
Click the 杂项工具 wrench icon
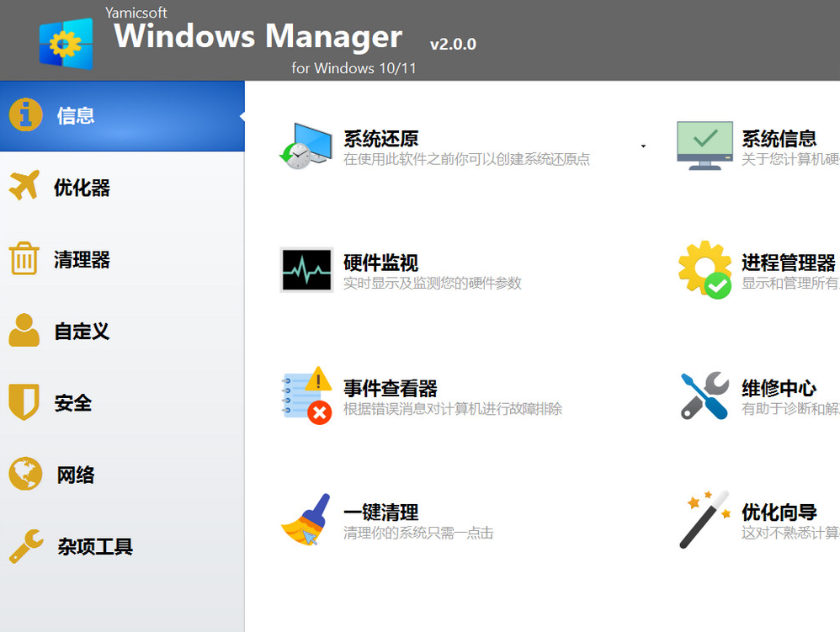(x=26, y=546)
